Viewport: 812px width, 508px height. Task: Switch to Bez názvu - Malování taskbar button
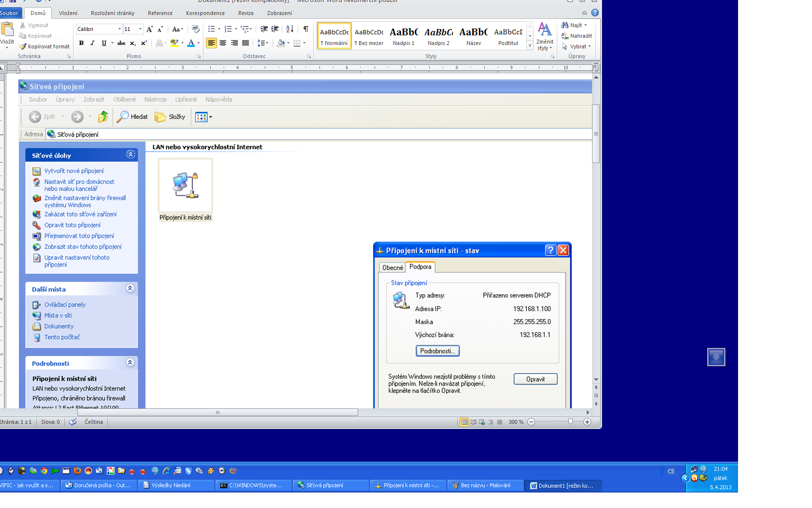point(485,485)
